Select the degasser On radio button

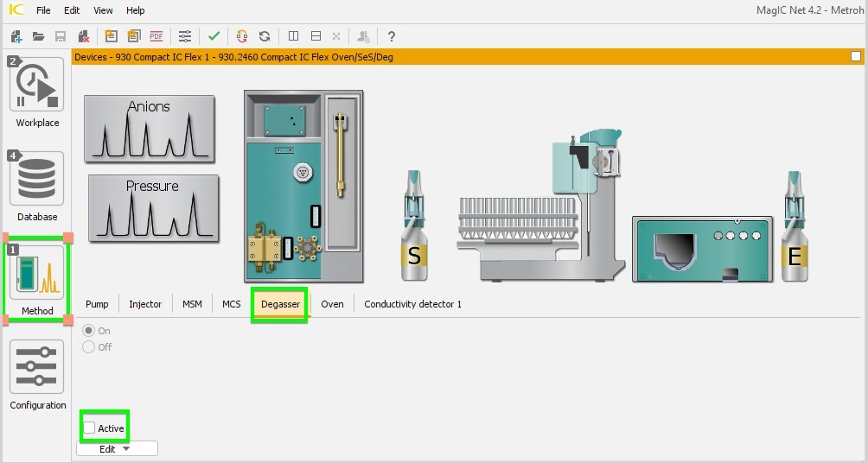point(88,331)
